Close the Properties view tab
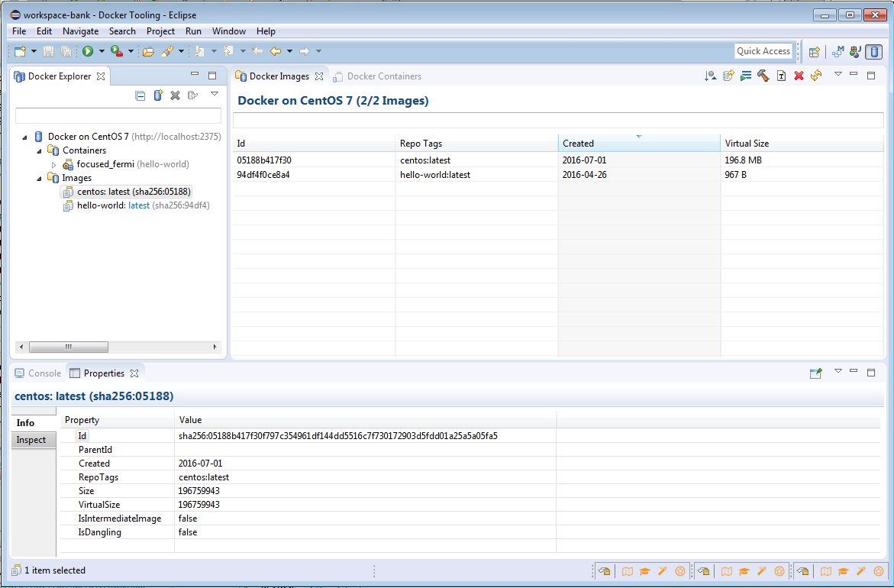This screenshot has height=588, width=894. click(134, 373)
